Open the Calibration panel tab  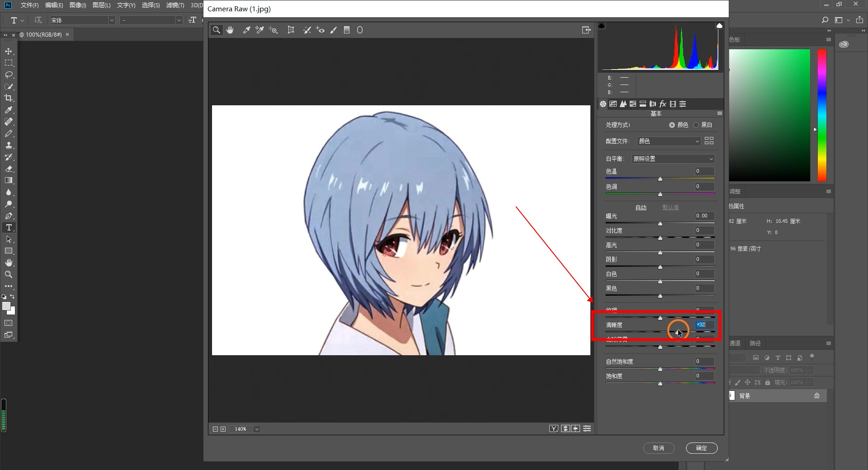point(673,104)
